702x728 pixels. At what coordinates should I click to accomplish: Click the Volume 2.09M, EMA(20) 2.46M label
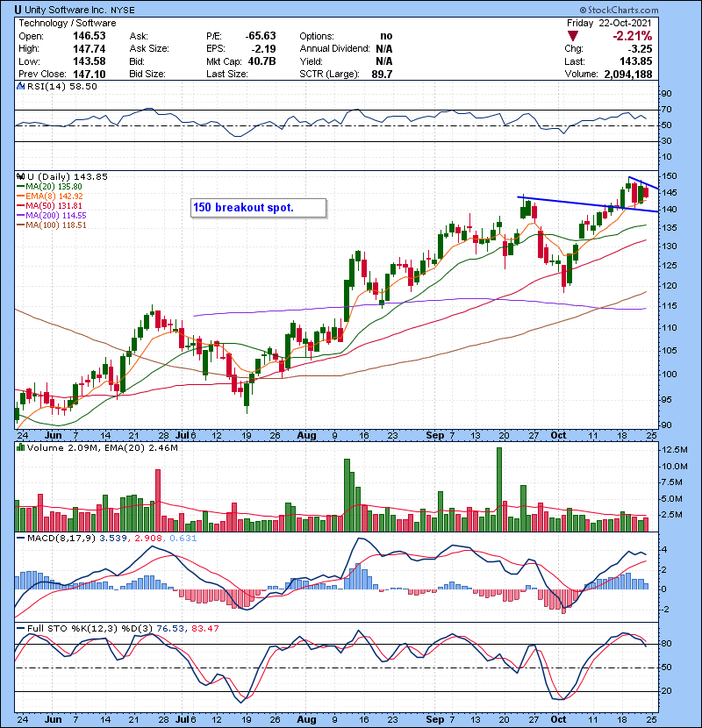coord(102,448)
